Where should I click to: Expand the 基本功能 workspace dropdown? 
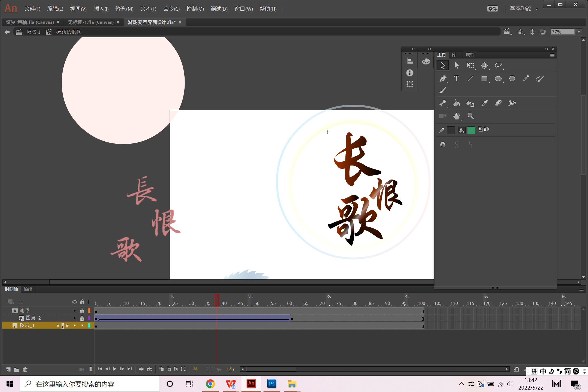coord(537,9)
